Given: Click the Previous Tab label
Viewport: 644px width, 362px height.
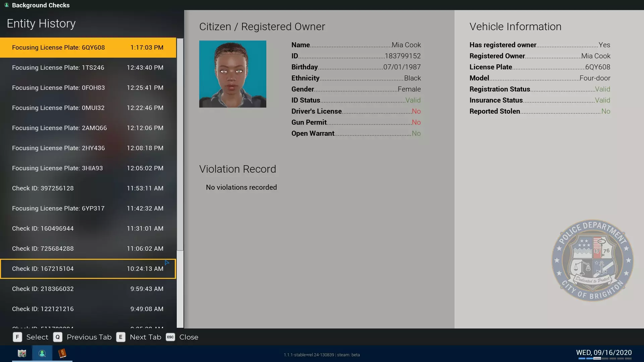Looking at the screenshot, I should (89, 337).
